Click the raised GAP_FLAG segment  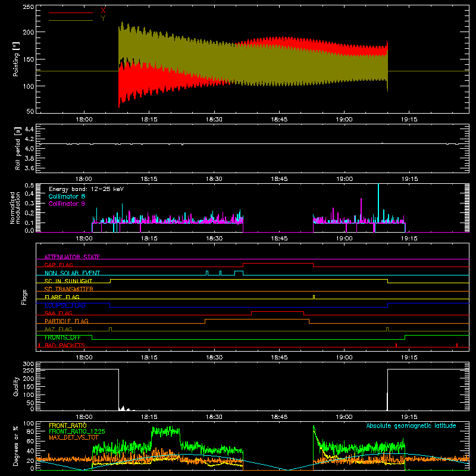[x=278, y=263]
